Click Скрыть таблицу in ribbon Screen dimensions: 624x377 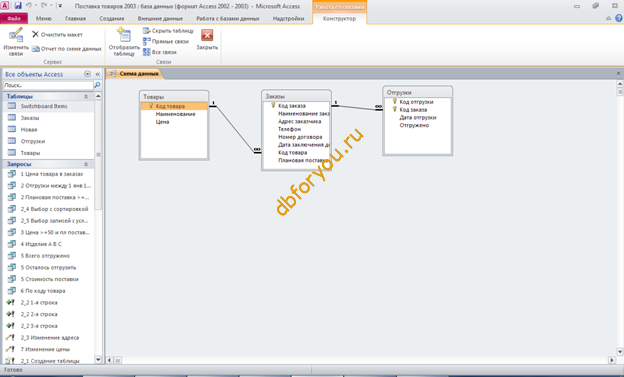168,31
